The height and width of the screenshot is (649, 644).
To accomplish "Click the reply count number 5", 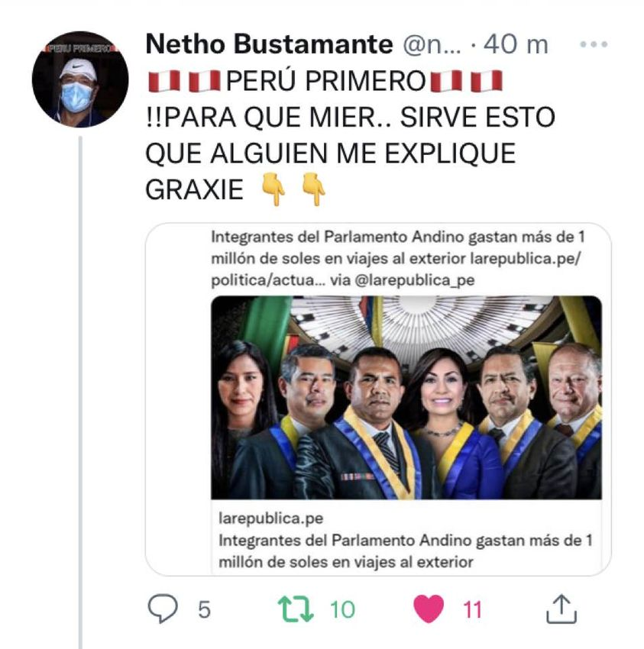I will (204, 609).
